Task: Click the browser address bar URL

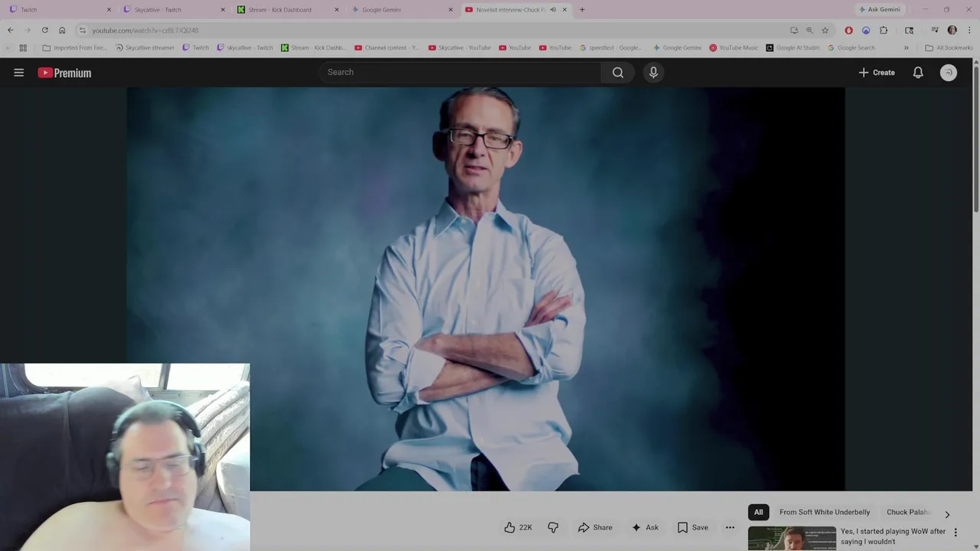Action: 145,31
